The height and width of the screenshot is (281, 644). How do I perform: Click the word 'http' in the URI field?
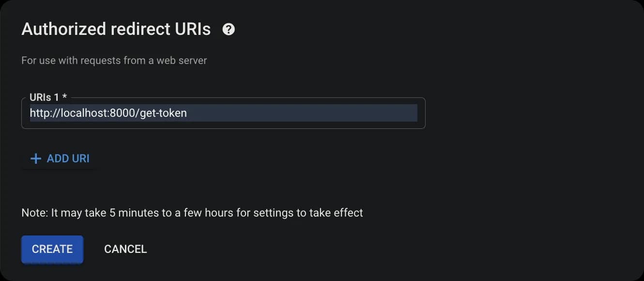click(x=38, y=113)
